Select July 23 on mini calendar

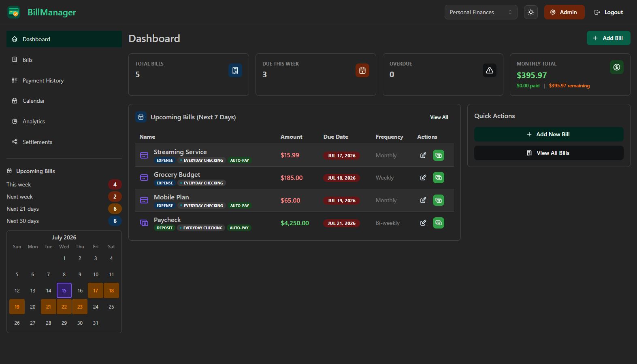[x=80, y=307]
